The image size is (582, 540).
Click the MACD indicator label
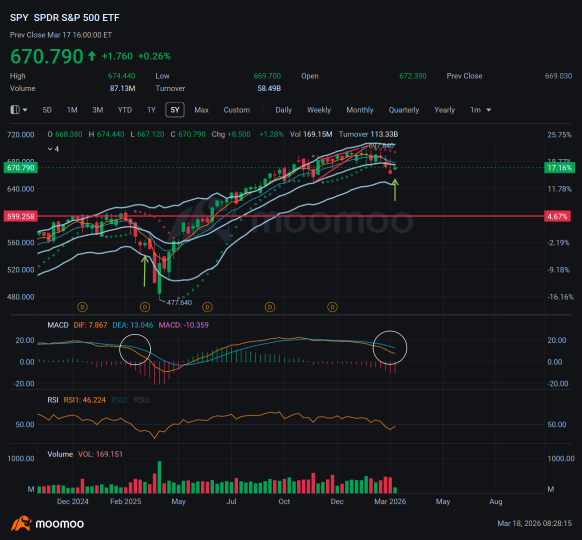(58, 325)
